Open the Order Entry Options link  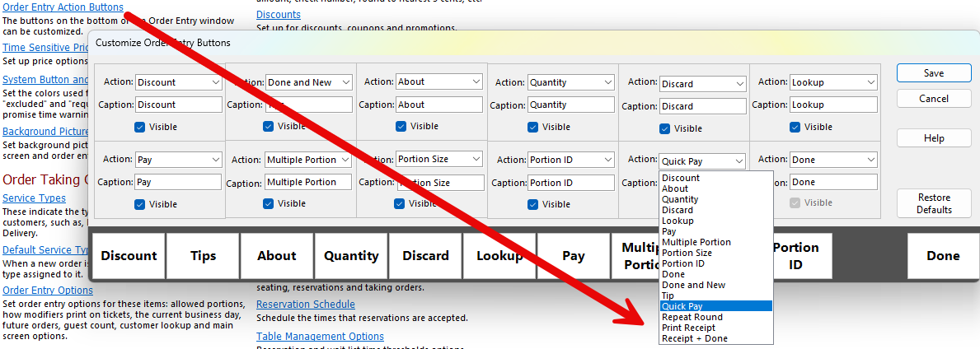tap(48, 291)
